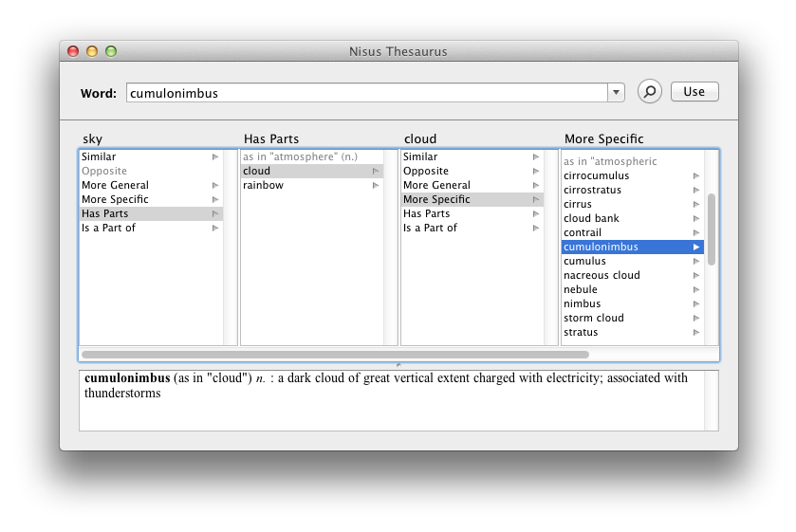796x532 pixels.
Task: Select cloud in the Has Parts column
Action: (311, 171)
